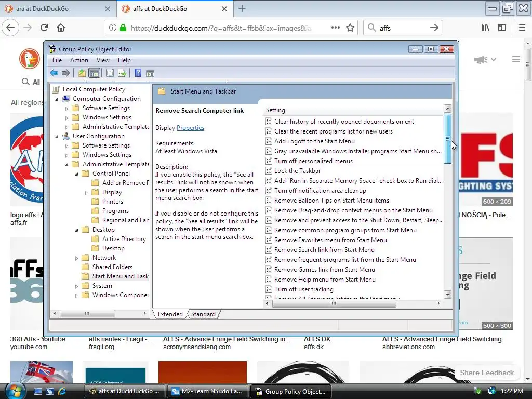Collapse Control Panel tree node
This screenshot has height=399, width=532.
[76, 174]
